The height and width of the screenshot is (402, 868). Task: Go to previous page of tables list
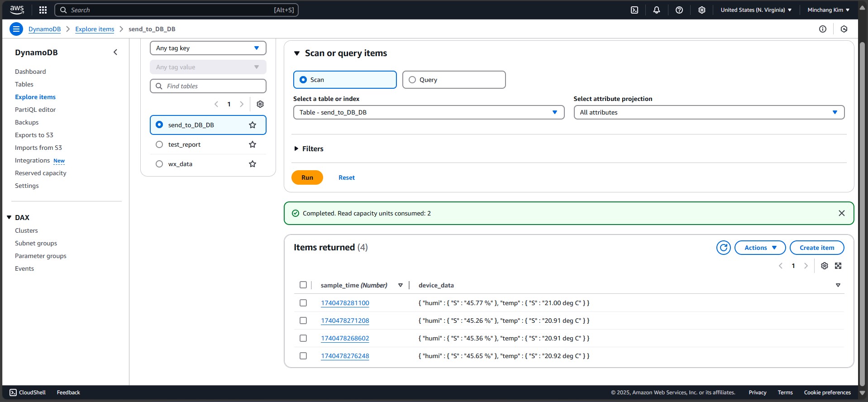tap(216, 104)
